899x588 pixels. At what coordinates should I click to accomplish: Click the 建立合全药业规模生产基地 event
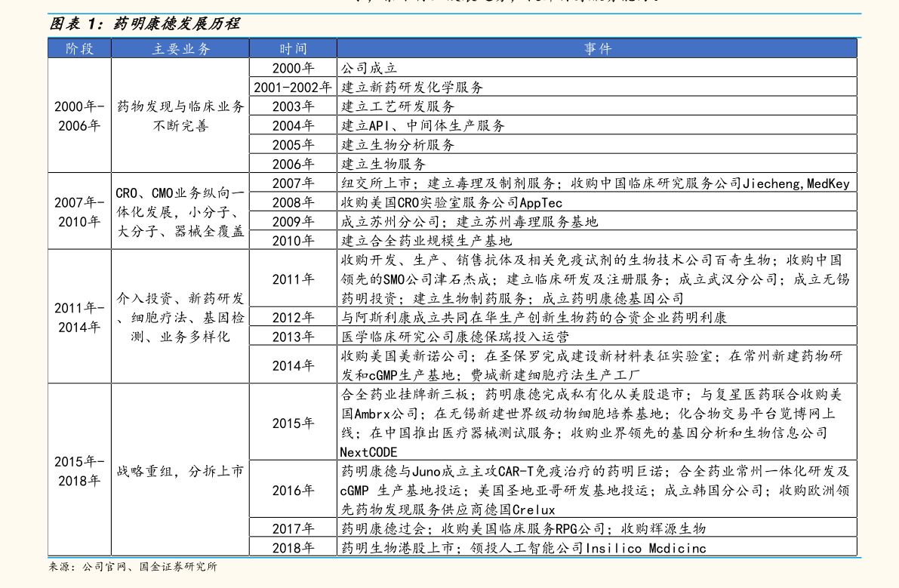coord(426,241)
